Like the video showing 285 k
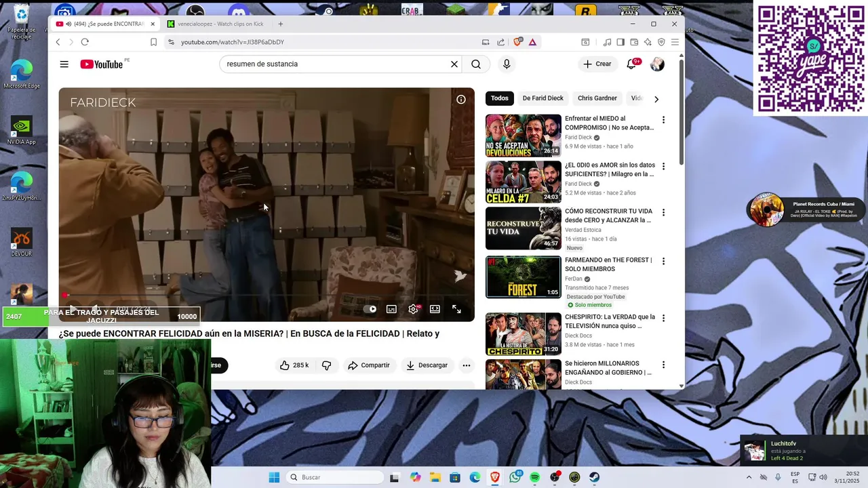This screenshot has height=488, width=868. [294, 365]
